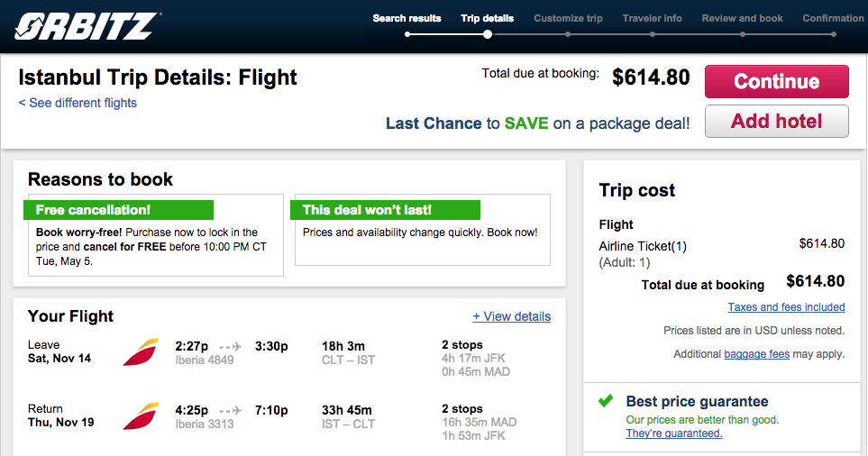The height and width of the screenshot is (456, 868).
Task: Click the Iberia logo on return flight
Action: [x=141, y=416]
